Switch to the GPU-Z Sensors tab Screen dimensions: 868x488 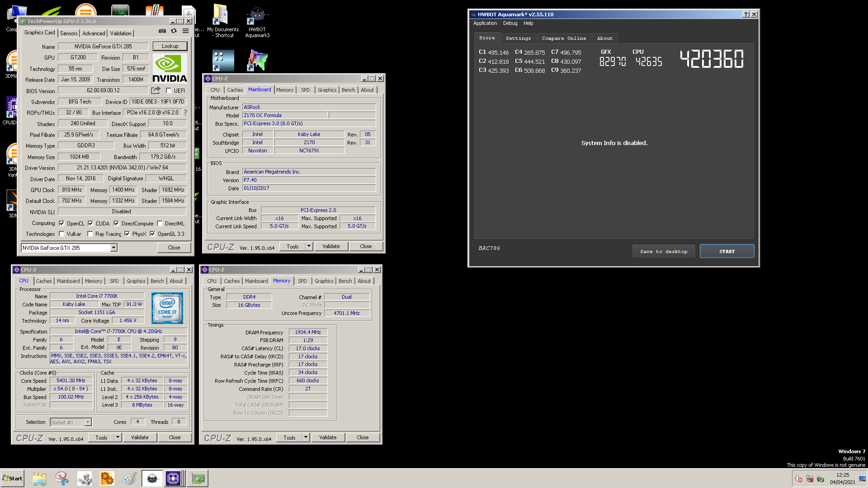69,33
